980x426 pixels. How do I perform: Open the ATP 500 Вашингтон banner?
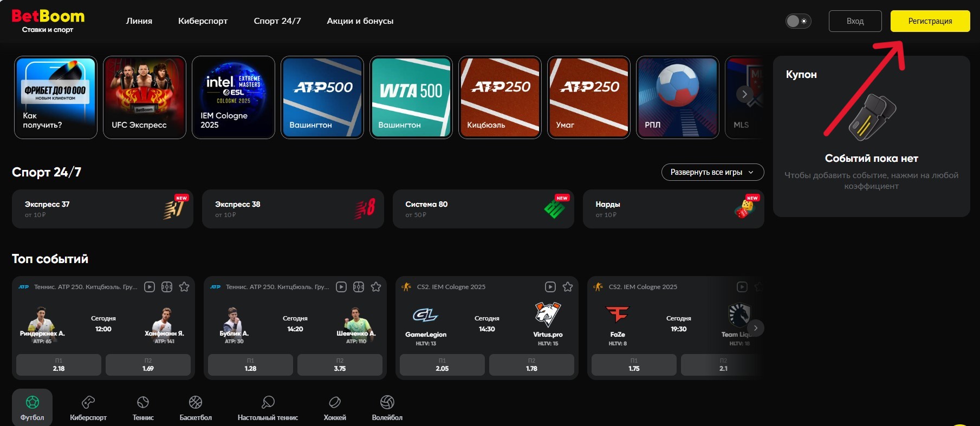[x=322, y=97]
